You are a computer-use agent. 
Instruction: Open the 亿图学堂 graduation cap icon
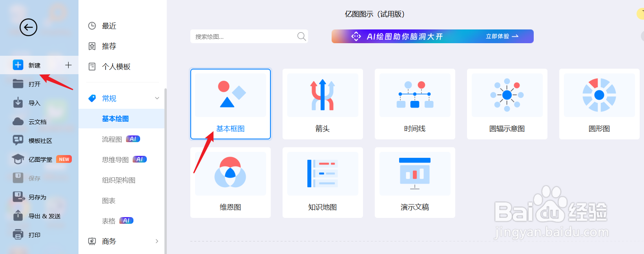click(x=18, y=159)
